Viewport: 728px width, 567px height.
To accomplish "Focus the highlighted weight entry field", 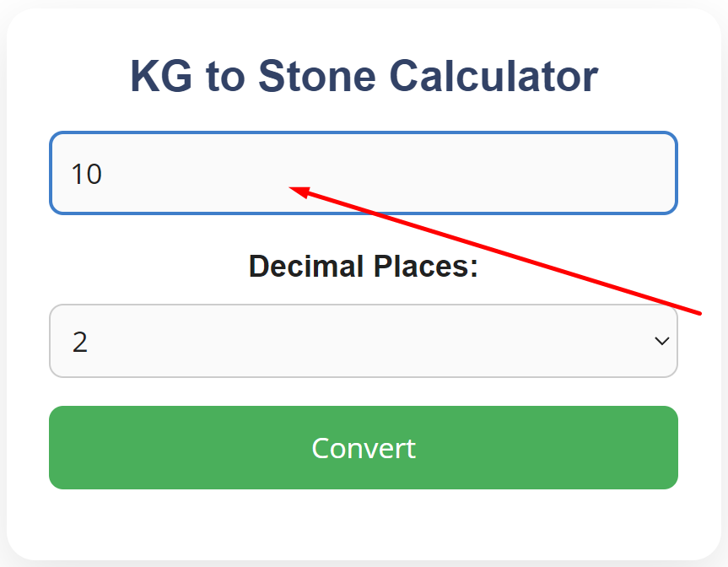I will [363, 173].
